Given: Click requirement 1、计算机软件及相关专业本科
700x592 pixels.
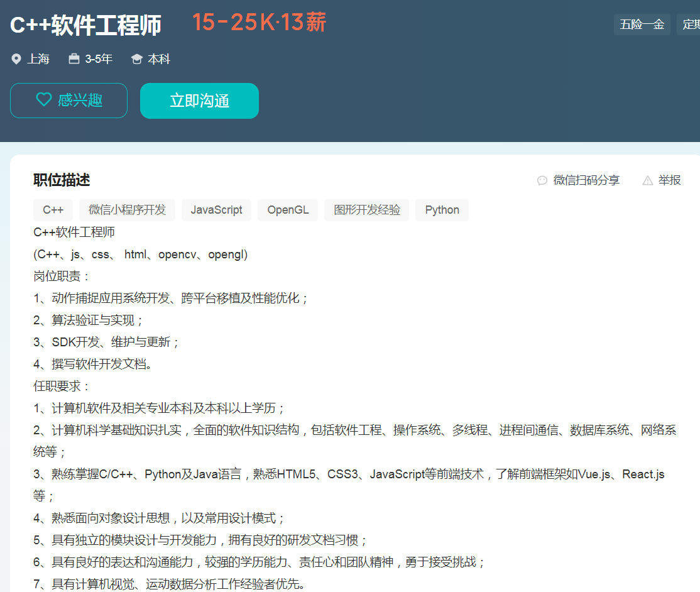Looking at the screenshot, I should (159, 408).
